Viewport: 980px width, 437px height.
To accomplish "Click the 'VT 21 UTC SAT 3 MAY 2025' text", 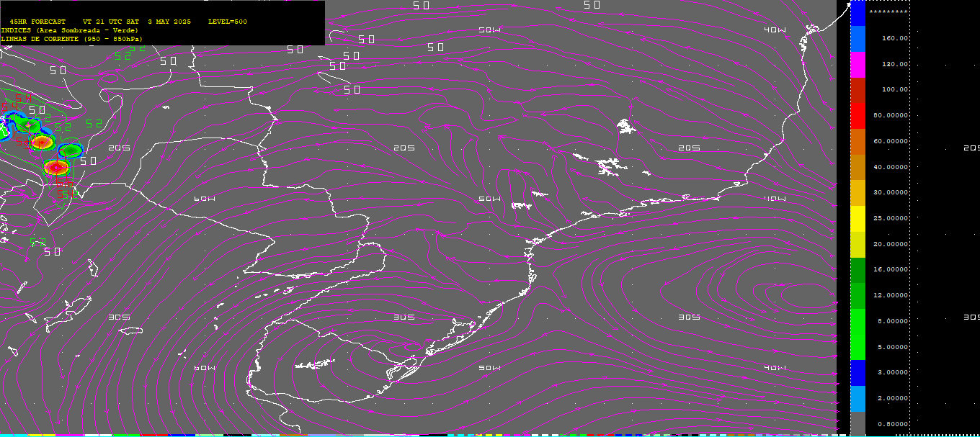I will [x=137, y=22].
